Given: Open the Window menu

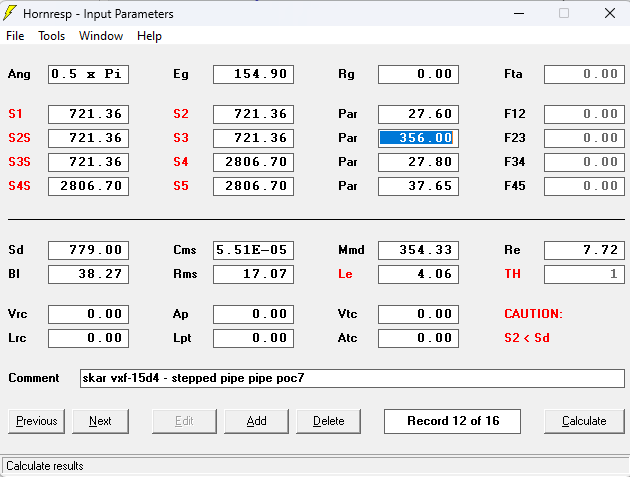Looking at the screenshot, I should (x=101, y=36).
